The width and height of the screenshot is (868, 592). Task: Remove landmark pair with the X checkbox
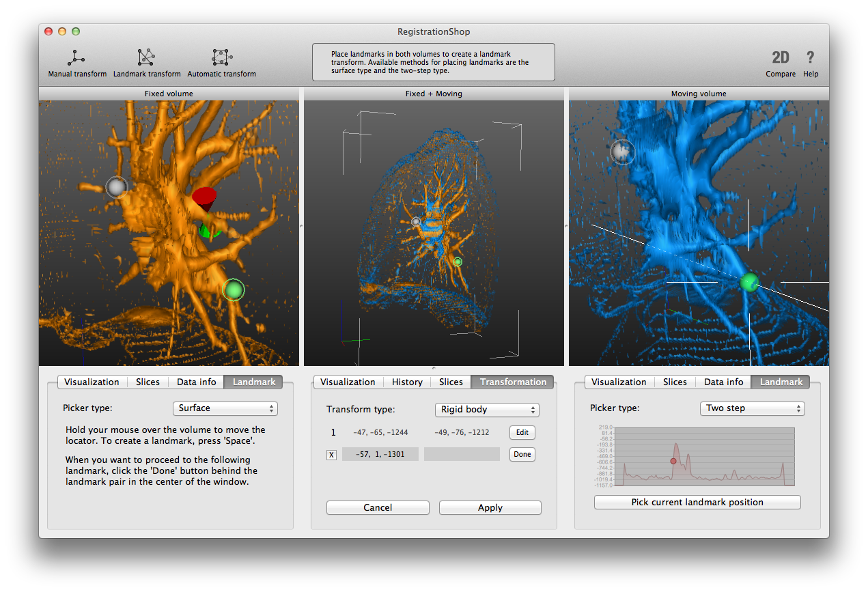(331, 455)
